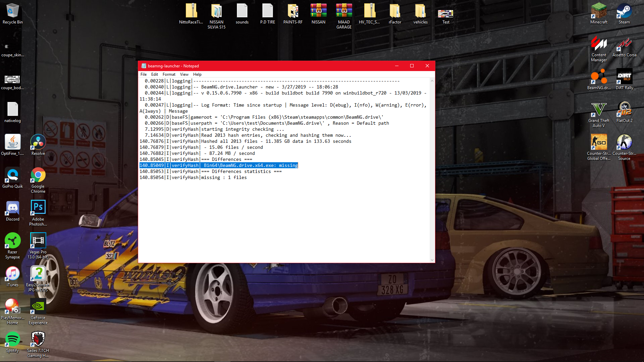The image size is (644, 362).
Task: Maximize the beamng-launcher Notepad window
Action: tap(412, 66)
